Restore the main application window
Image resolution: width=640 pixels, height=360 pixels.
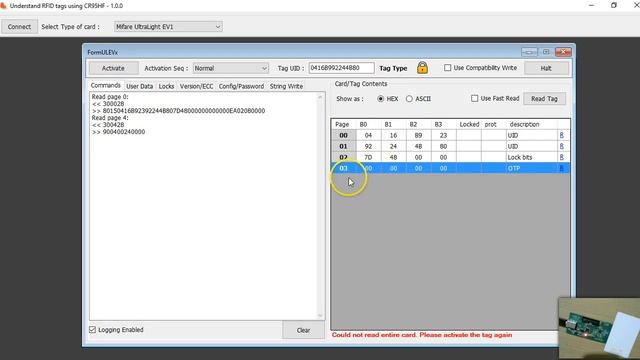pyautogui.click(x=613, y=6)
